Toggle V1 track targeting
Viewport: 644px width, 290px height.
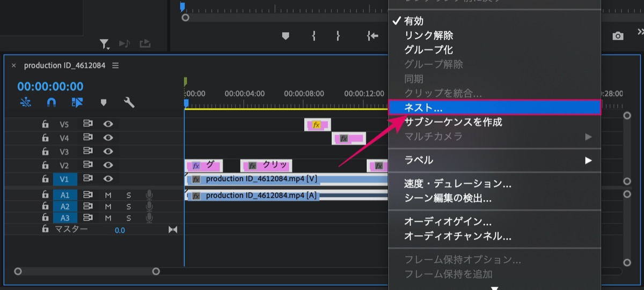click(64, 179)
